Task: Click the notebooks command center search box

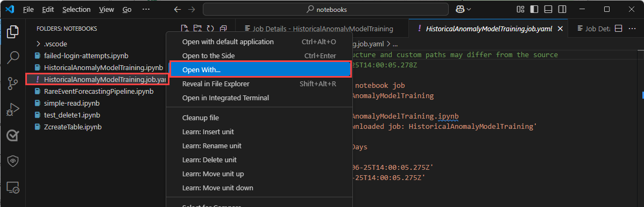Action: tap(325, 9)
